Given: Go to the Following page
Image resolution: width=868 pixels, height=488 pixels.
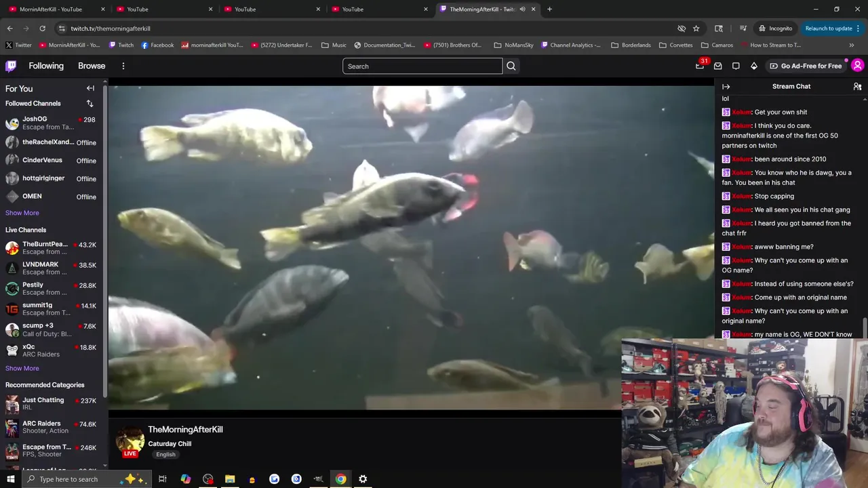Looking at the screenshot, I should (x=46, y=66).
